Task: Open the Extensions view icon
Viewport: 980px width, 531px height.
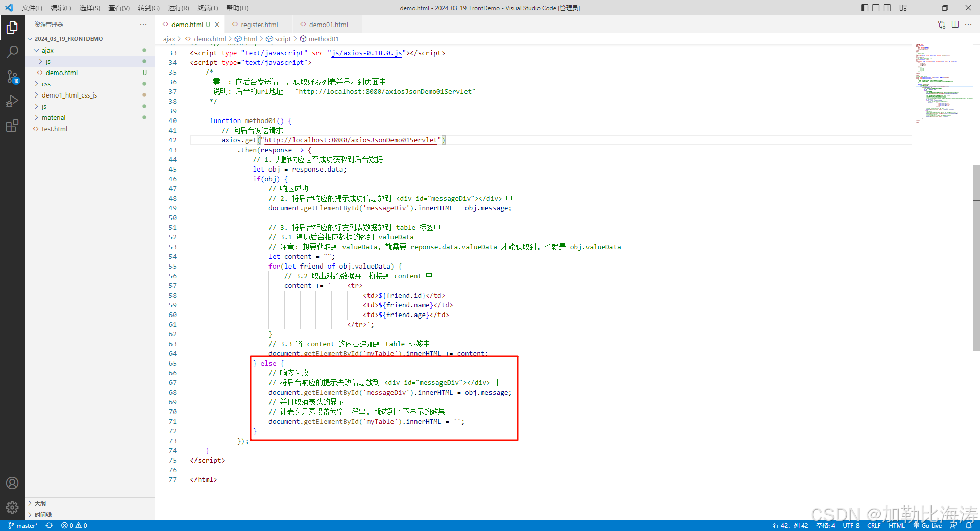Action: 12,126
